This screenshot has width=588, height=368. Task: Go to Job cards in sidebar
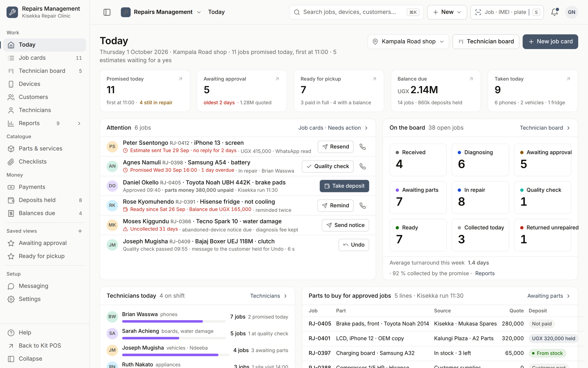click(45, 58)
